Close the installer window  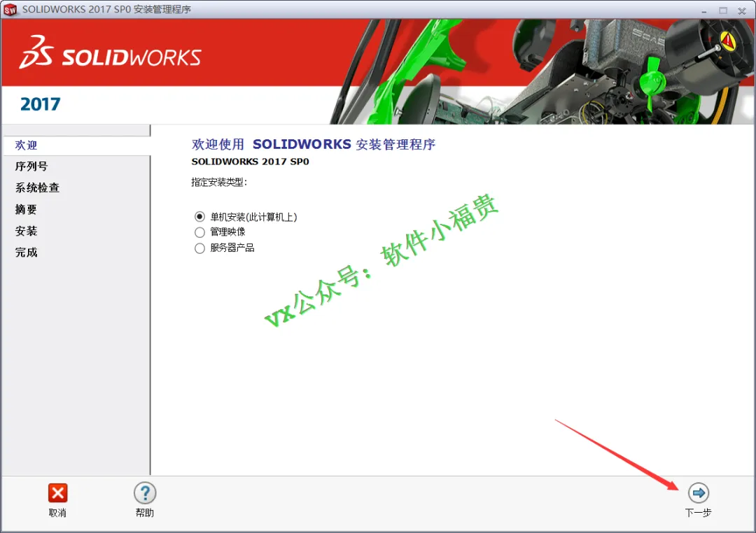pyautogui.click(x=742, y=10)
